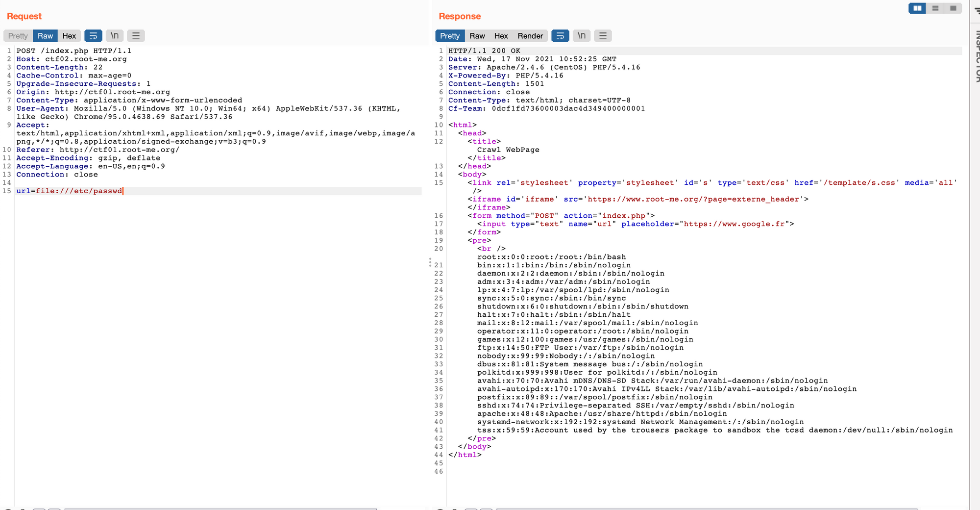Click the tss:x:59:59 passwd entry
The image size is (980, 510).
click(715, 430)
